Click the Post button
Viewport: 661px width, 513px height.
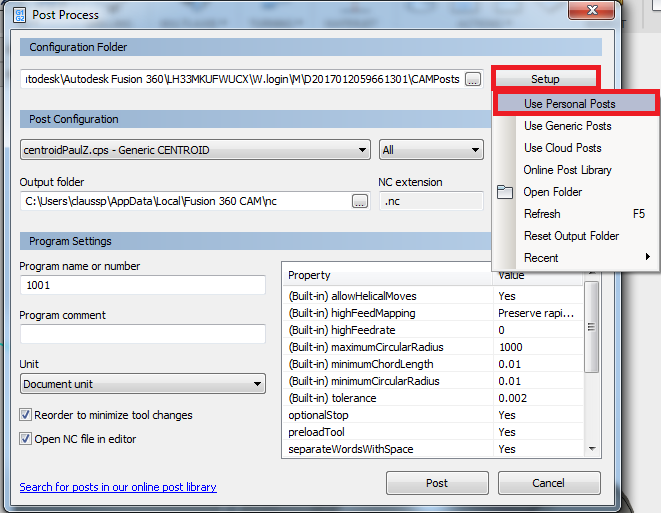pyautogui.click(x=437, y=483)
